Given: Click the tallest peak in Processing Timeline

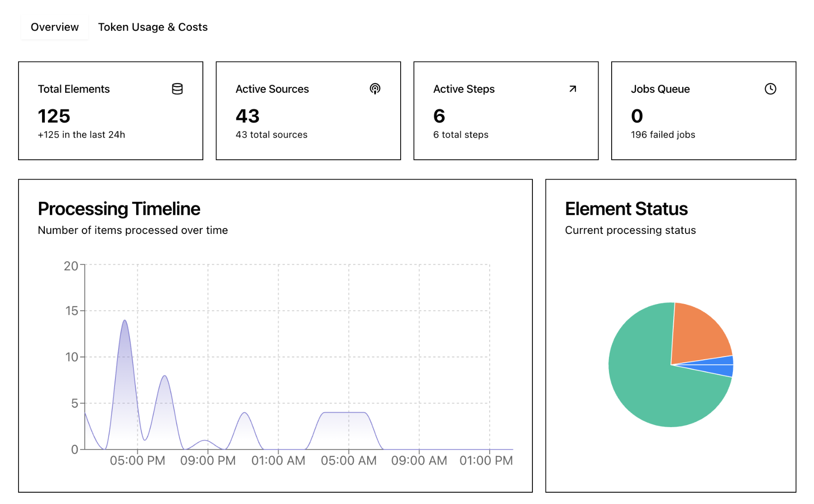Looking at the screenshot, I should tap(124, 321).
